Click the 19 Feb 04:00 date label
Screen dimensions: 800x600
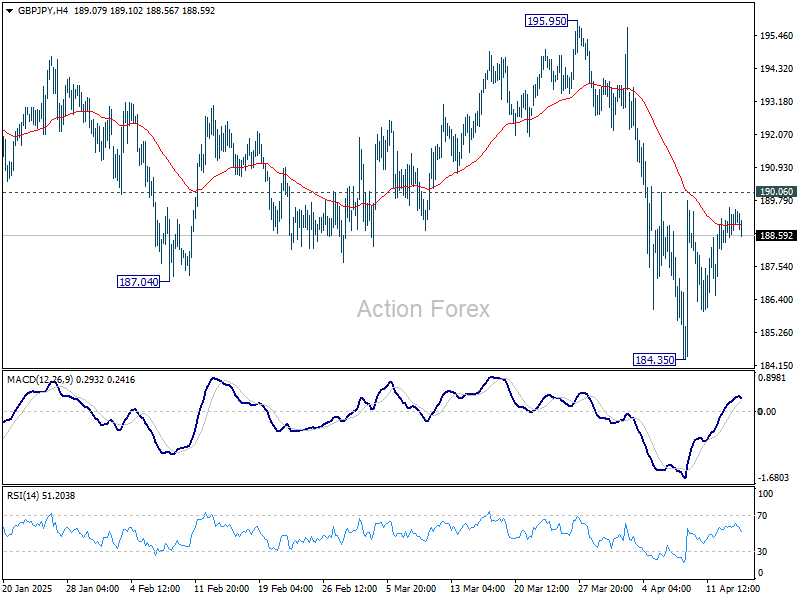pyautogui.click(x=286, y=589)
